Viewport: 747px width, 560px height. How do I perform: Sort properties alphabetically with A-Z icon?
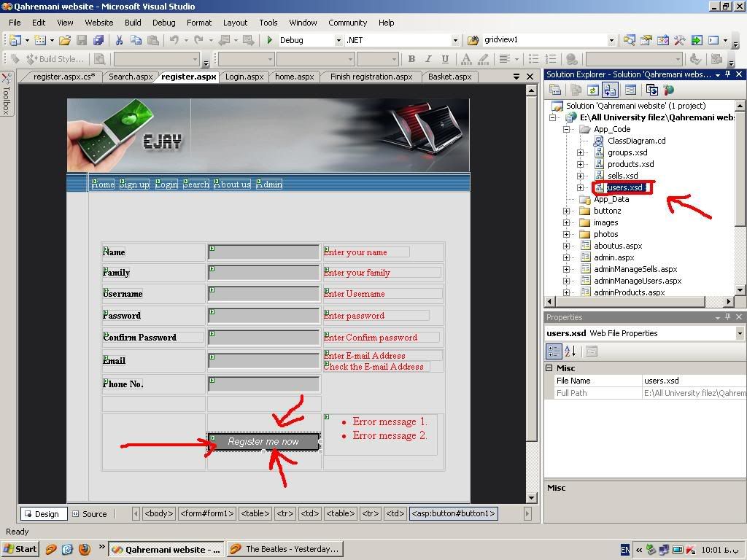pos(571,351)
